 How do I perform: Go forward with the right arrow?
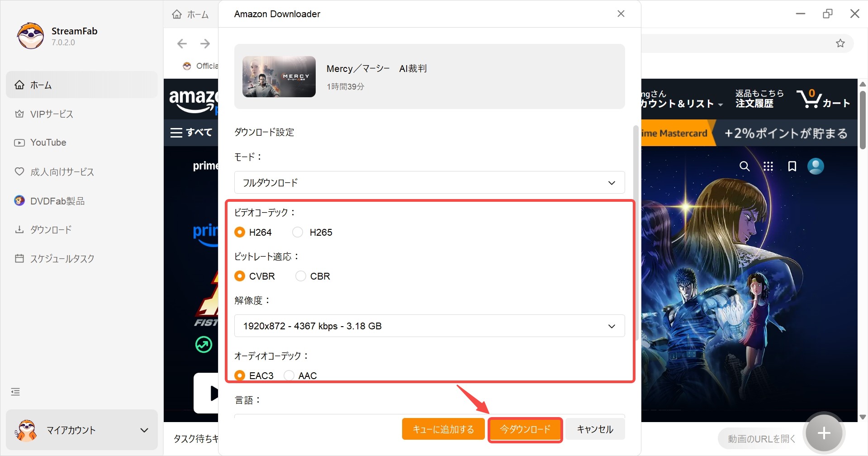205,43
